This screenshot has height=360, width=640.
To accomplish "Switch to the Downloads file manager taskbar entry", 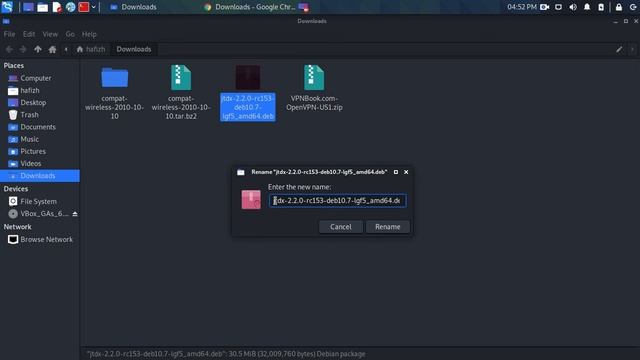I will [x=133, y=7].
